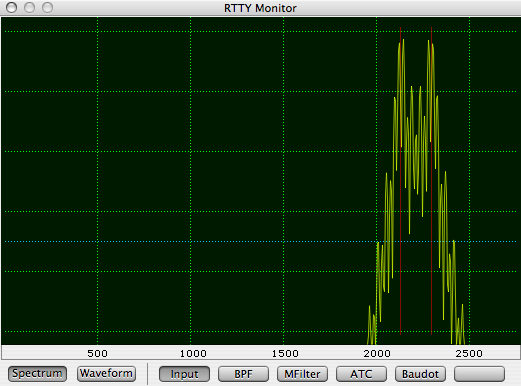Click the 500 Hz frequency axis label
This screenshot has height=386, width=521.
coord(97,353)
